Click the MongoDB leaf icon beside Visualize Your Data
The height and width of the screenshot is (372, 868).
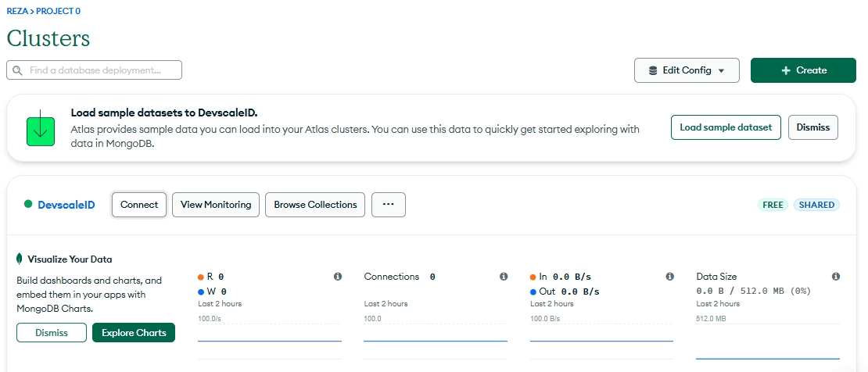[x=20, y=259]
